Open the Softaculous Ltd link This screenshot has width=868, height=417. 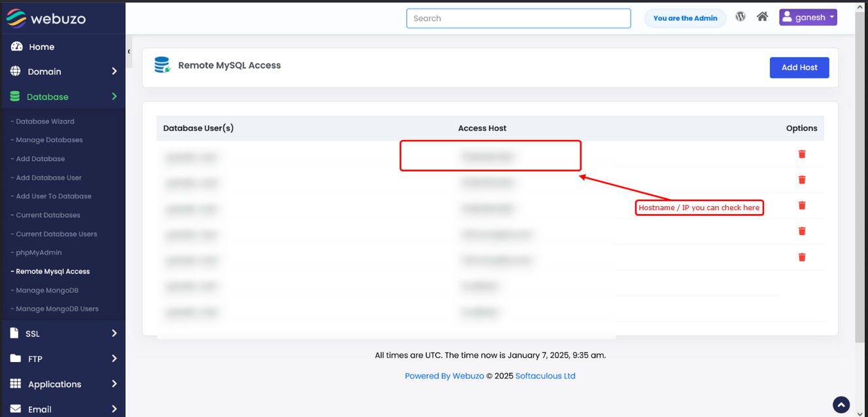545,376
